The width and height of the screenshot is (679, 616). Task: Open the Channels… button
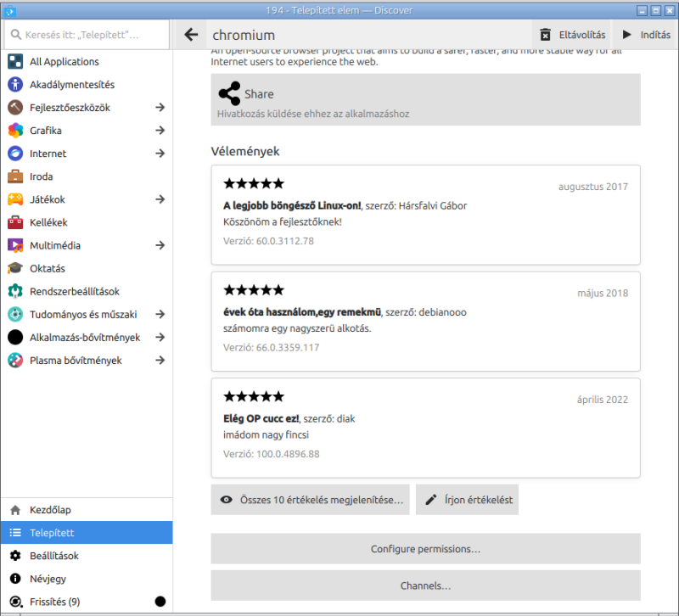coord(426,585)
